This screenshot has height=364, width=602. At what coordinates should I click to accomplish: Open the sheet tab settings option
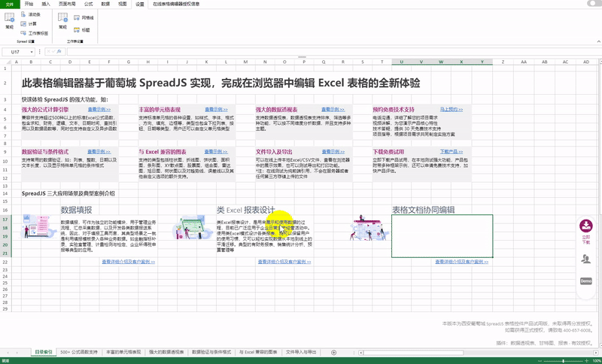point(35,33)
